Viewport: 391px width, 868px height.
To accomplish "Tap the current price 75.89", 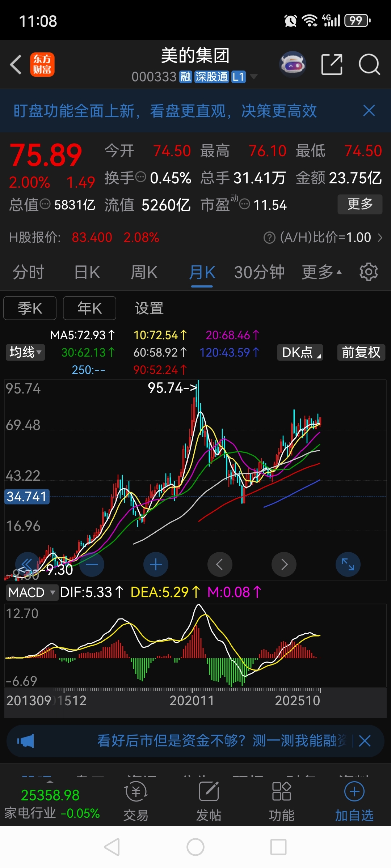I will click(46, 155).
